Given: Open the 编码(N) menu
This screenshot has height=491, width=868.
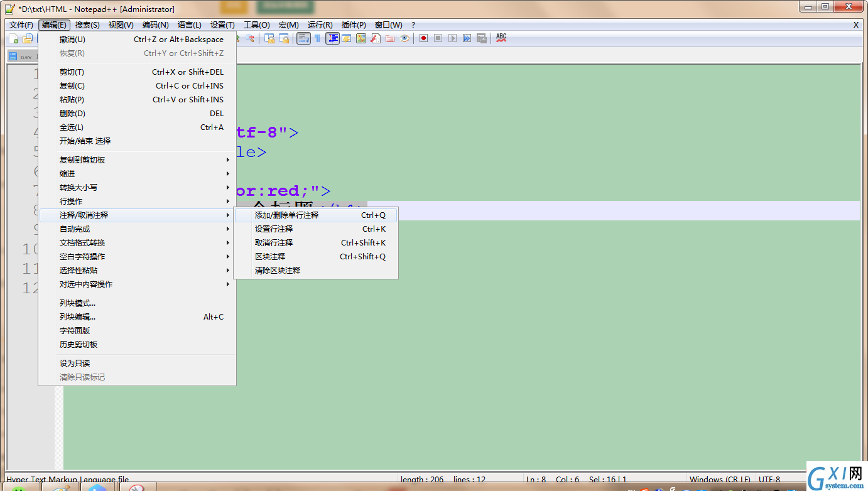Looking at the screenshot, I should (x=155, y=25).
